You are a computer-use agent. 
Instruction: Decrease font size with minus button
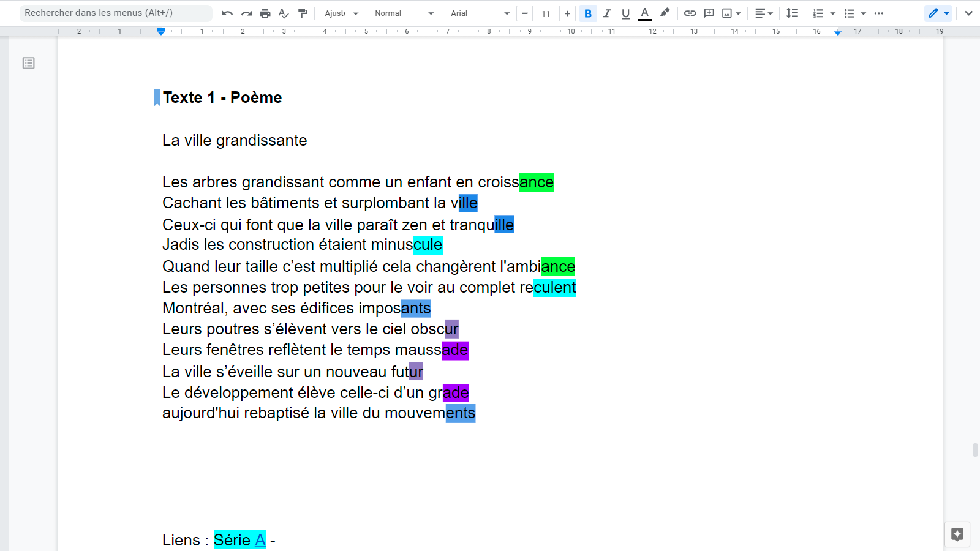(x=525, y=13)
